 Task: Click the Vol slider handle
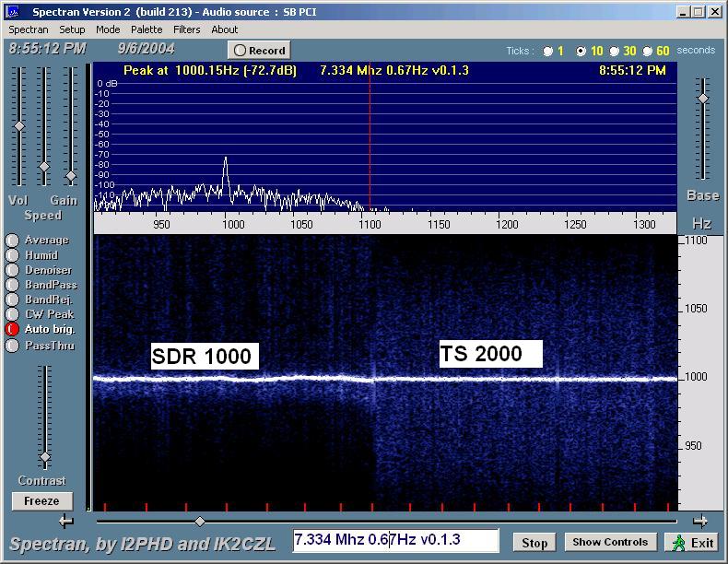coord(18,126)
